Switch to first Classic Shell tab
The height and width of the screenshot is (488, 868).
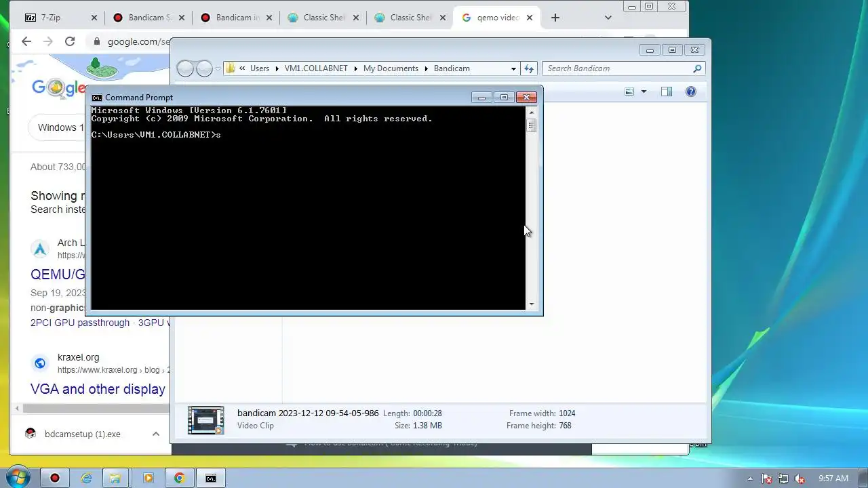click(x=323, y=18)
